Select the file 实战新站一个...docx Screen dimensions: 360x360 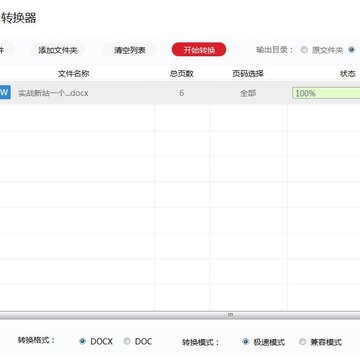[x=53, y=93]
